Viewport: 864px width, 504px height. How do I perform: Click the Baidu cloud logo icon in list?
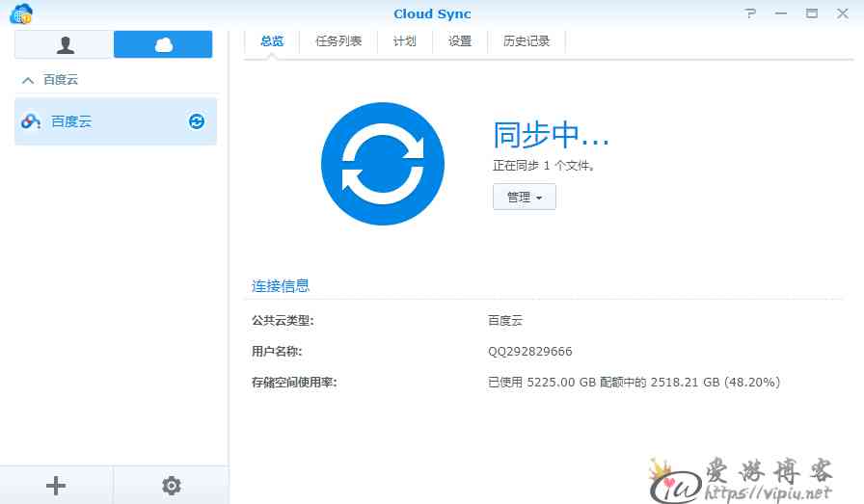[31, 121]
